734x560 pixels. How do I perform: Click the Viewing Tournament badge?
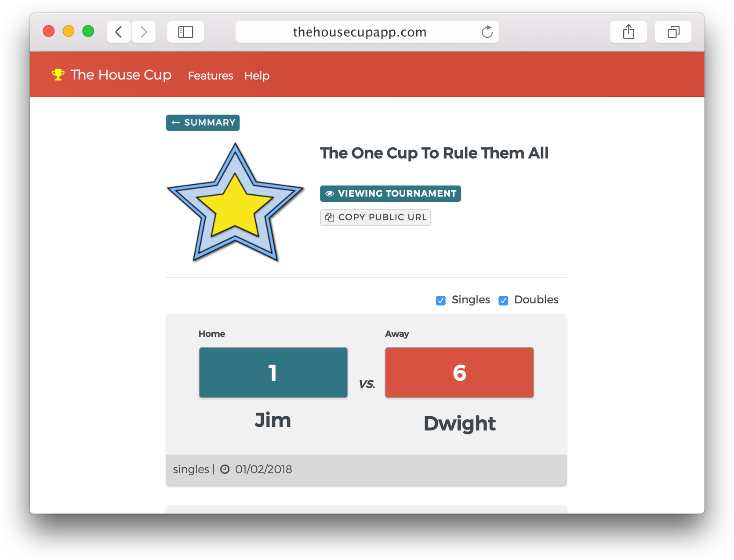coord(390,193)
